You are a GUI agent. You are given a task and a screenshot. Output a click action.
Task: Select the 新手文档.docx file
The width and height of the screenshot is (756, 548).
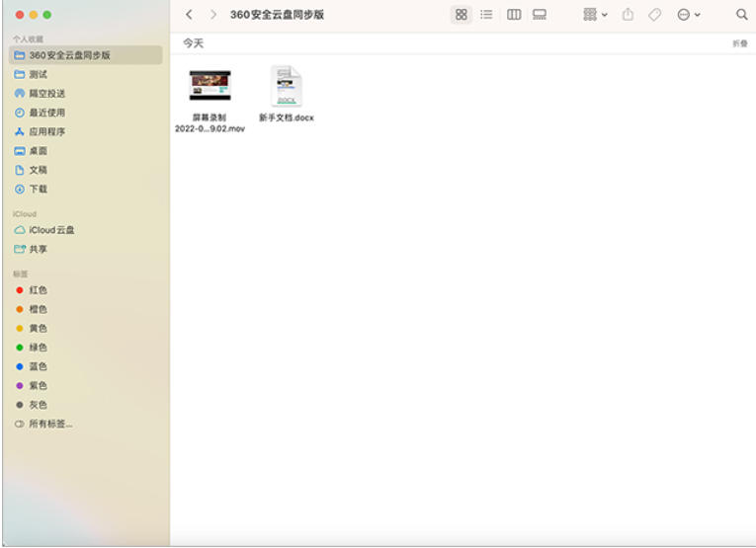286,87
